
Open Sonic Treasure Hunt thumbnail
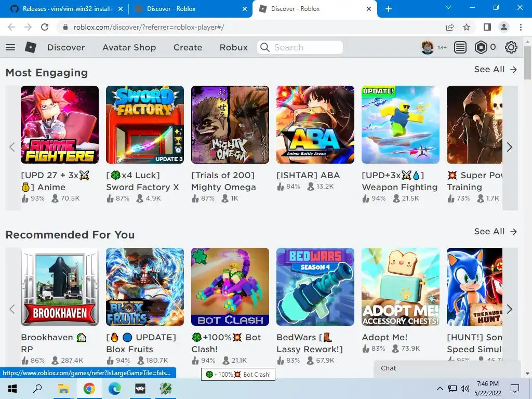tap(474, 287)
